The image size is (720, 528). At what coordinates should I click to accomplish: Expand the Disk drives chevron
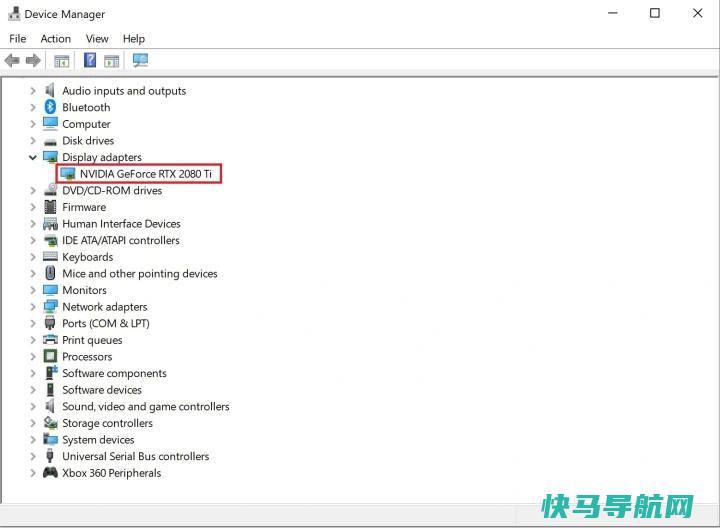pyautogui.click(x=33, y=140)
